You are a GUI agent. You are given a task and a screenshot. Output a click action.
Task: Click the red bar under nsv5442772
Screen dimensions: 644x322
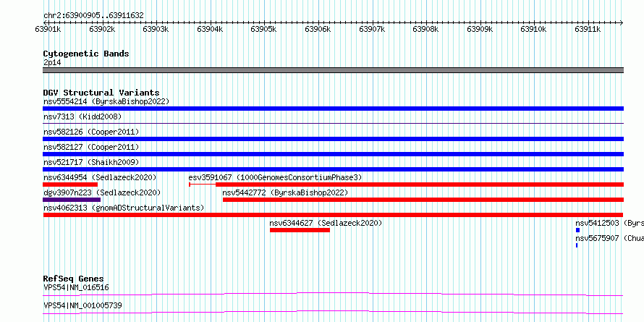423,200
